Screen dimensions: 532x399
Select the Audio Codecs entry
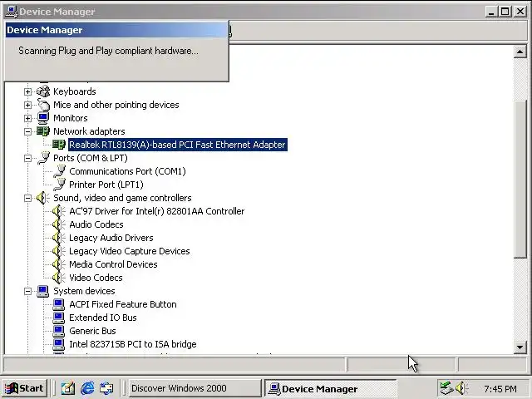[96, 224]
